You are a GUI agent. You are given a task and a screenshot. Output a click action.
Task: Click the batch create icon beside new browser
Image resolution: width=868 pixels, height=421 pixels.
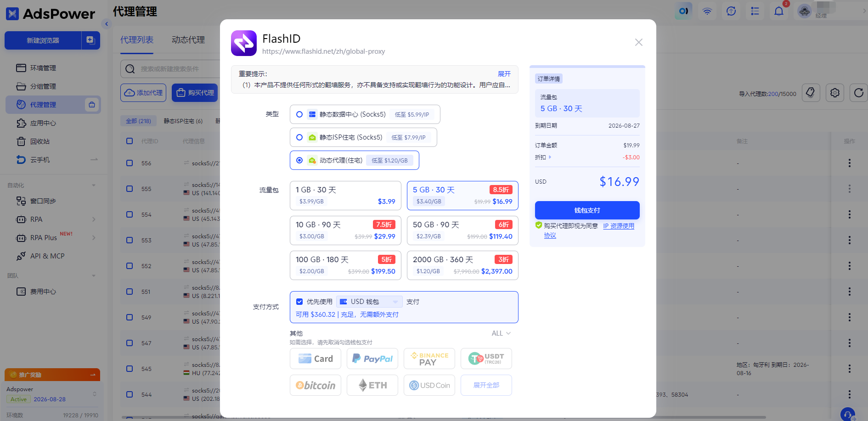point(90,40)
